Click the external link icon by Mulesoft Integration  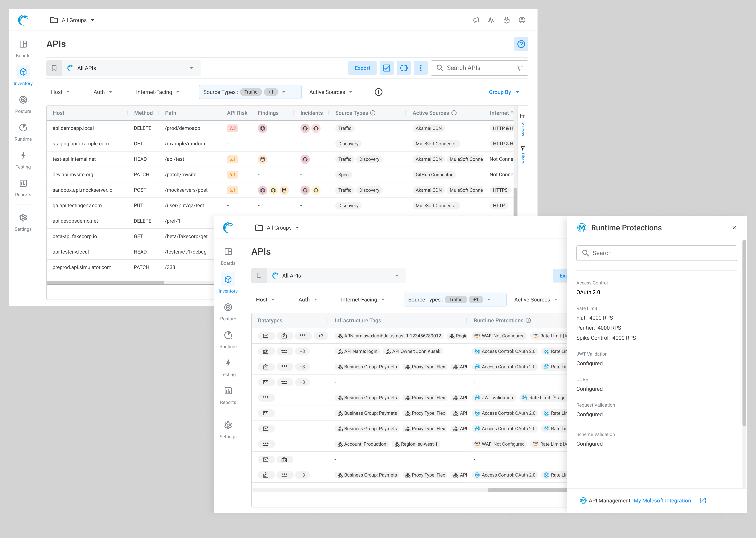point(703,501)
